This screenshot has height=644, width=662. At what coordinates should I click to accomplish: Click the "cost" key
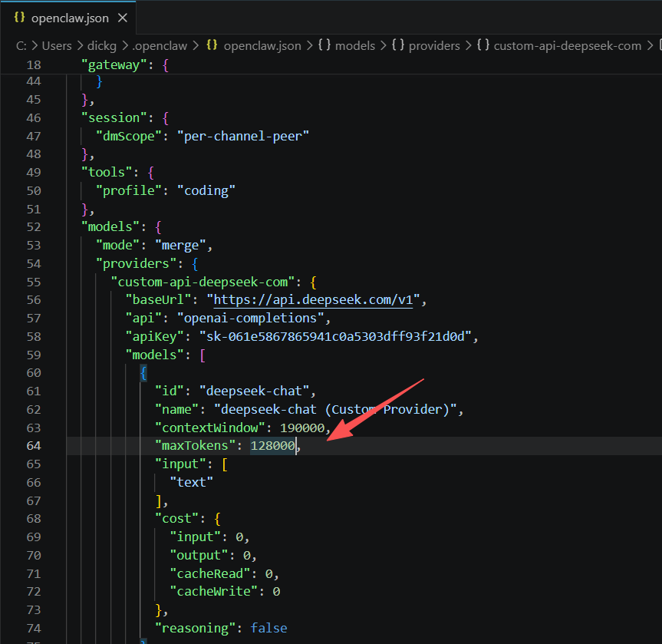(176, 518)
